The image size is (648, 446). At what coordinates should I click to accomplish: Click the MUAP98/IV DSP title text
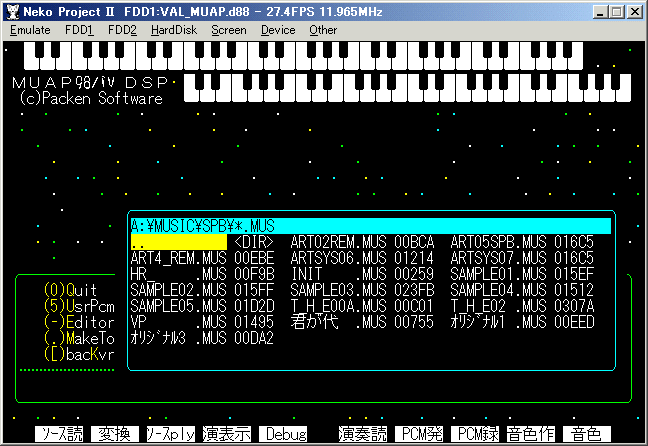[x=90, y=83]
